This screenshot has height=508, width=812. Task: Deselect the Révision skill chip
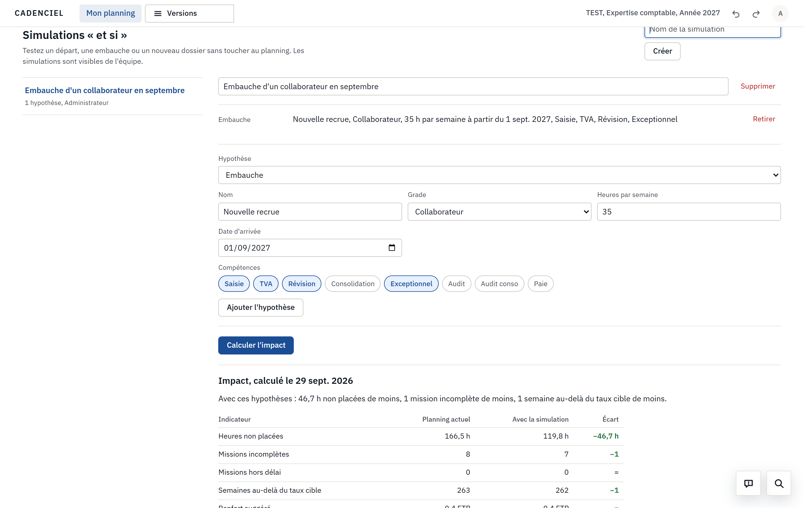pos(302,284)
